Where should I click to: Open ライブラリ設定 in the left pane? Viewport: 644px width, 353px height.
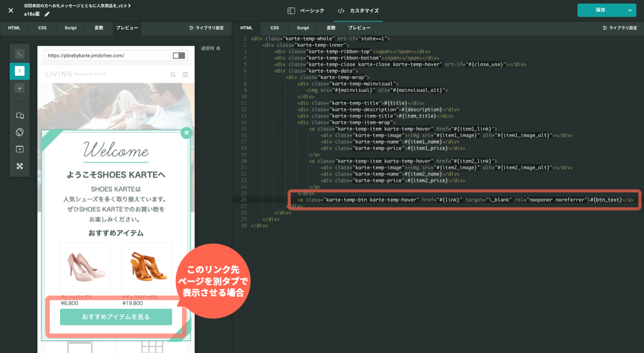206,28
